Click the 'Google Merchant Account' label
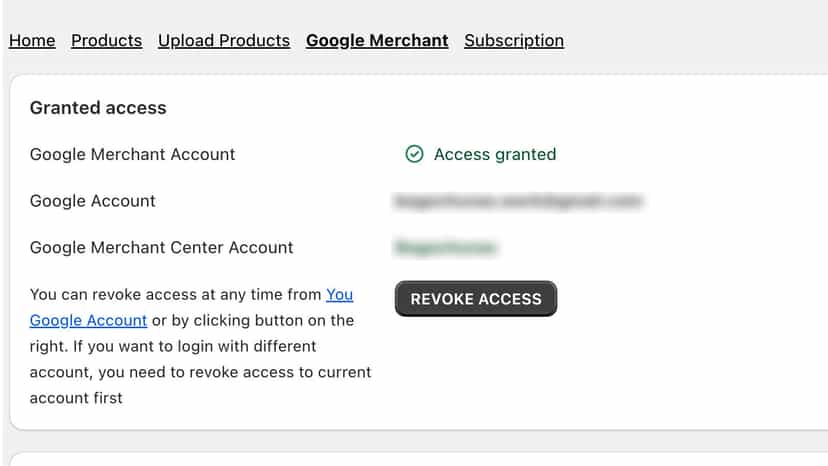This screenshot has width=828, height=466. point(132,154)
